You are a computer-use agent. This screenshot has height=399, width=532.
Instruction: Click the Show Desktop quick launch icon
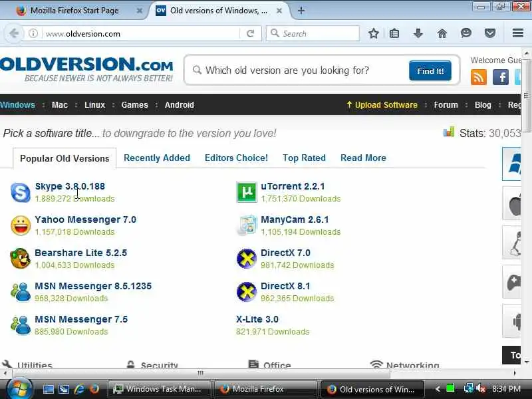pyautogui.click(x=48, y=389)
